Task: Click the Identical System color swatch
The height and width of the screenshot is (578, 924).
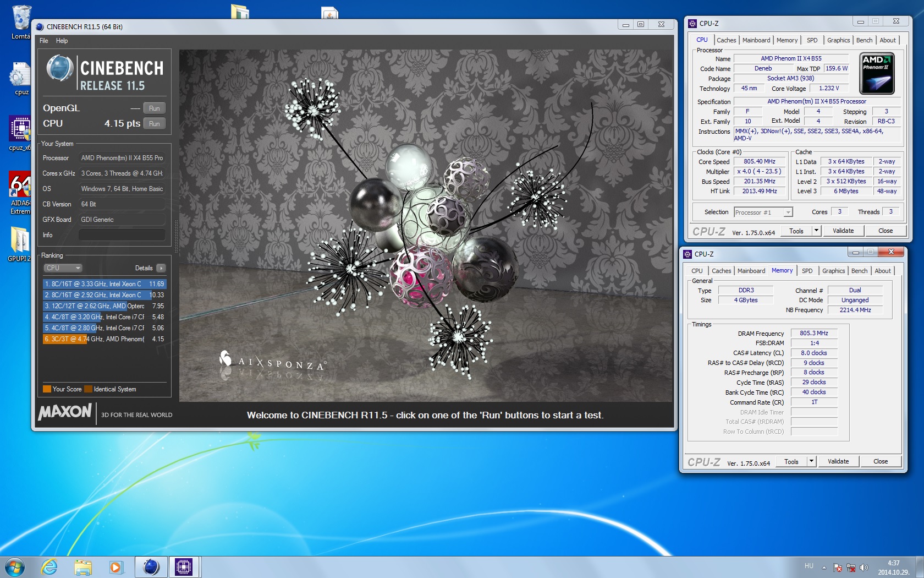Action: pos(88,389)
